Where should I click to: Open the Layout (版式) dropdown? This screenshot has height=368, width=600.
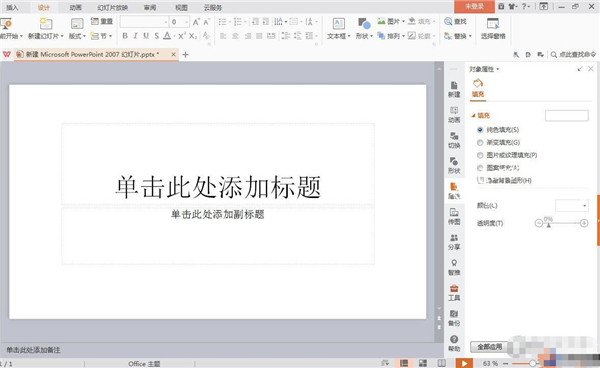pos(77,36)
